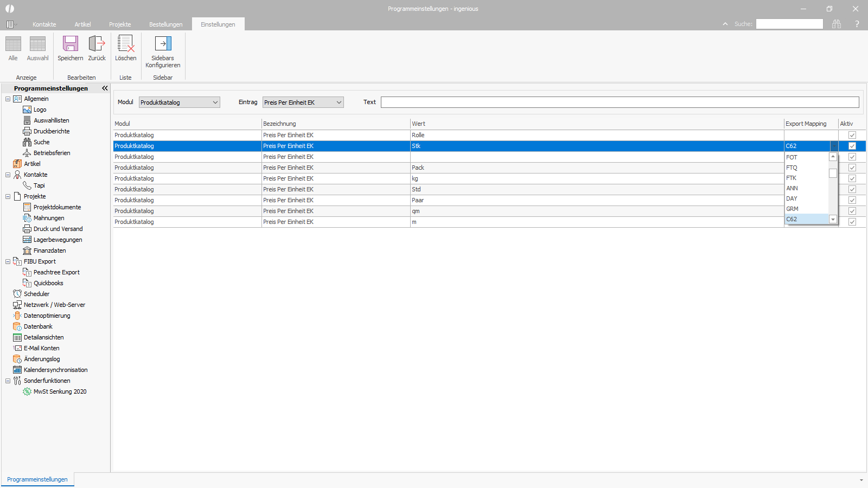The height and width of the screenshot is (488, 868).
Task: Switch to the Kontakte ribbon tab
Action: pos(44,24)
